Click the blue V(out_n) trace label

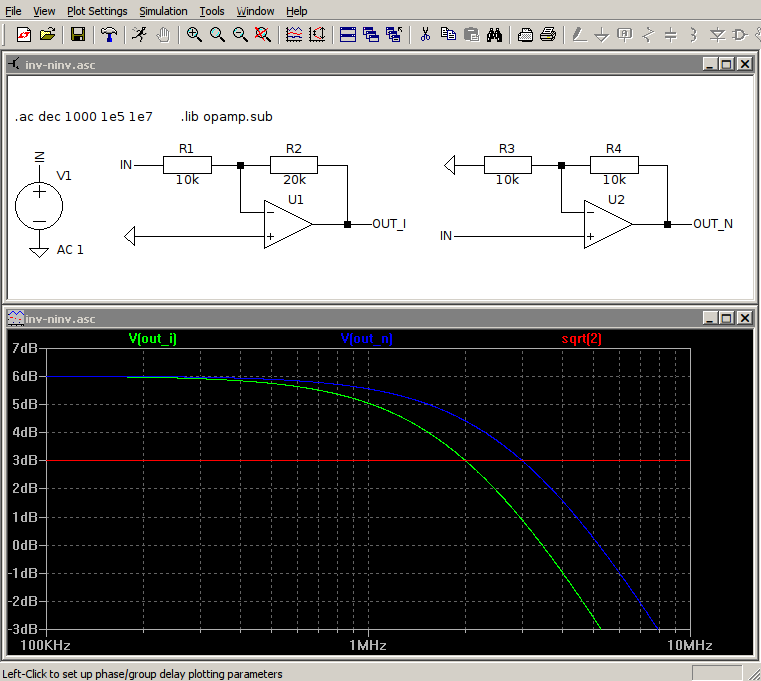click(x=366, y=338)
